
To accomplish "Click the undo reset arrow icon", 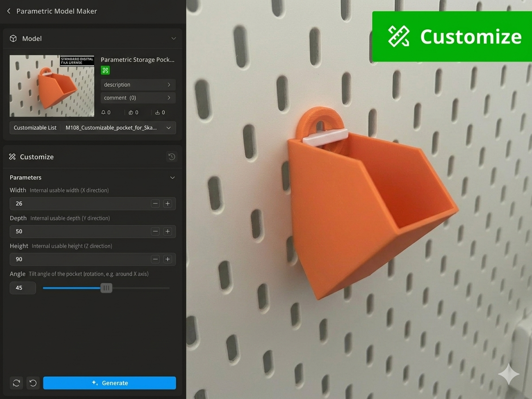I will [33, 383].
